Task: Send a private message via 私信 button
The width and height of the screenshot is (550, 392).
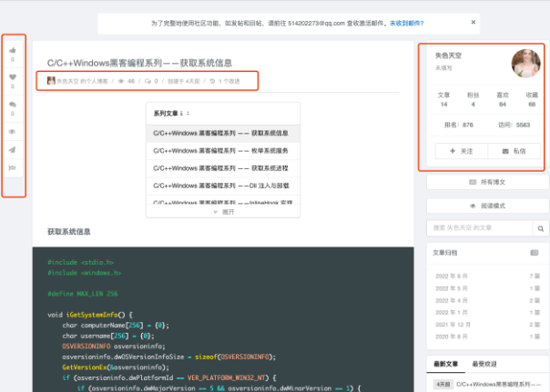Action: 514,151
